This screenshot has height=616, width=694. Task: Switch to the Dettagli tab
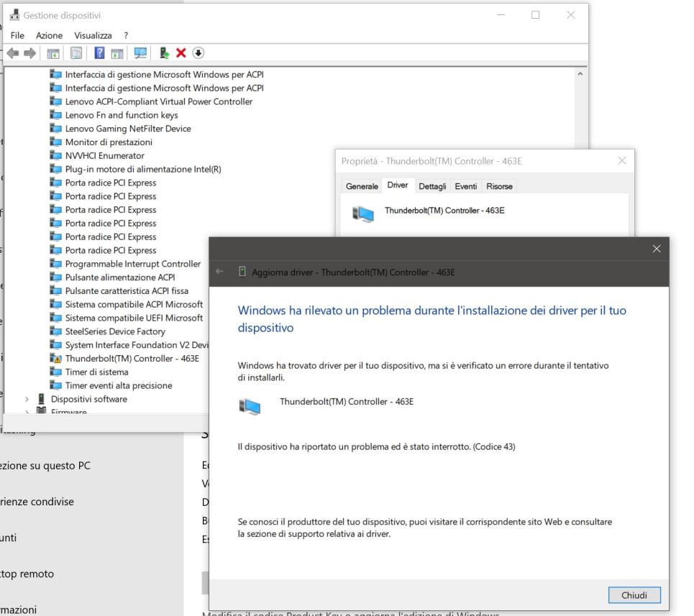(432, 186)
